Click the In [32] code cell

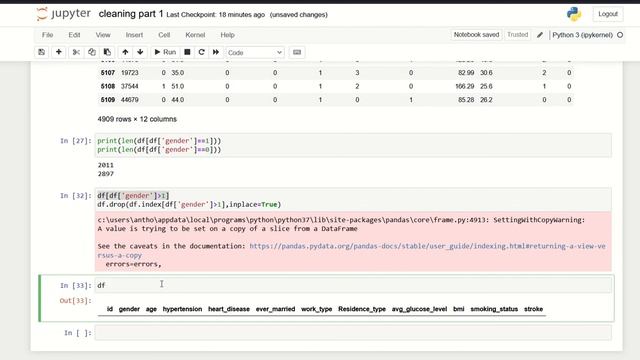click(353, 200)
